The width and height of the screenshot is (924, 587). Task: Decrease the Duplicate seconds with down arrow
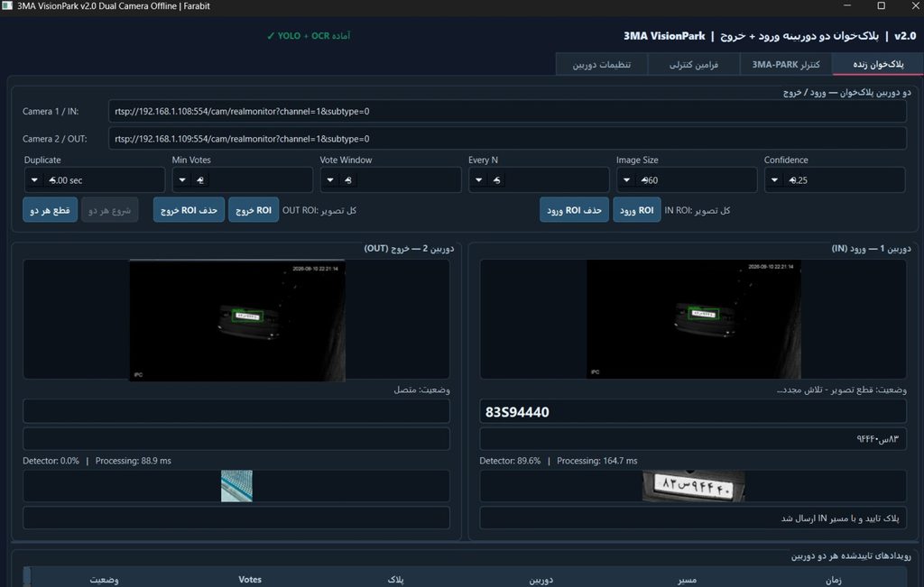35,180
